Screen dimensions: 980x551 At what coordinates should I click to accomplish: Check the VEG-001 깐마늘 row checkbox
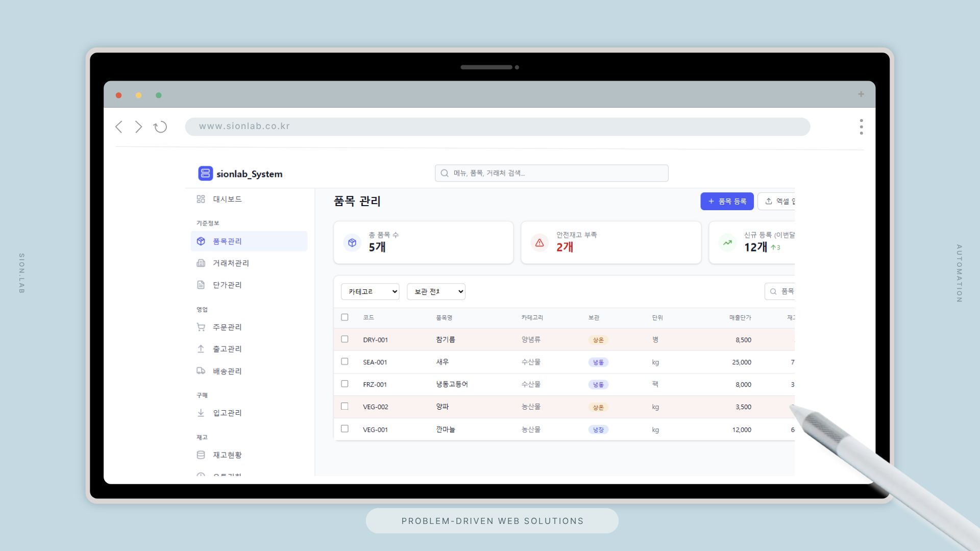click(345, 429)
